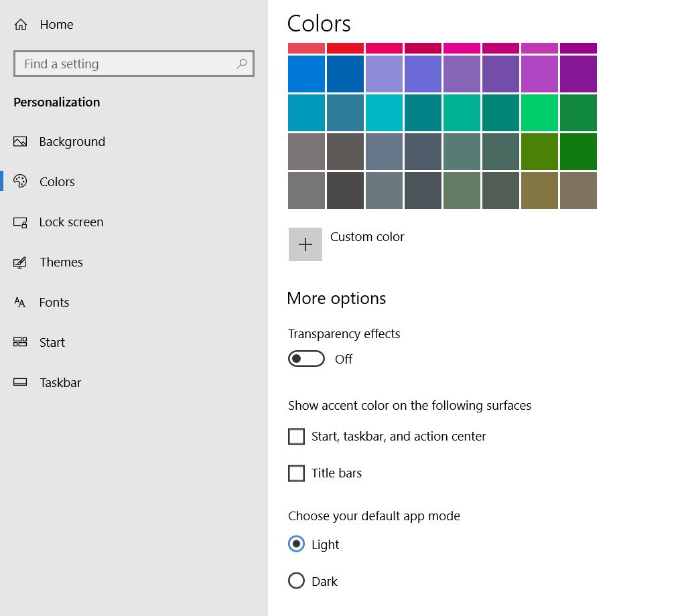
Task: Click the Themes brush icon
Action: tap(20, 262)
